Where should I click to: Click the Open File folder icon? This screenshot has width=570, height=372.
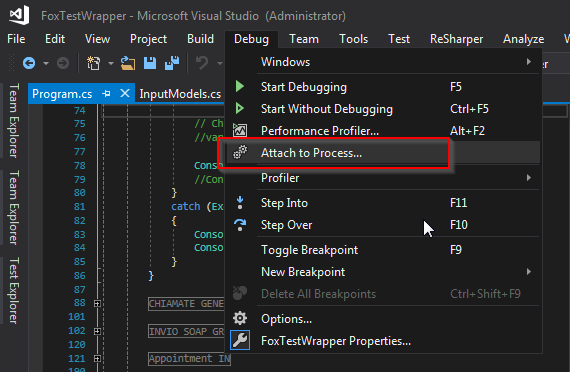pos(128,63)
